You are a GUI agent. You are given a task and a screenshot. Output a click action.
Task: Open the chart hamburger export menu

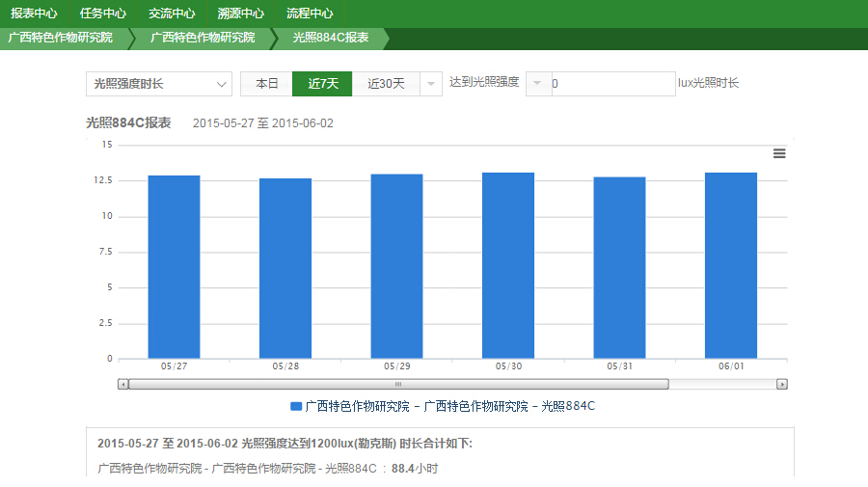[x=779, y=153]
